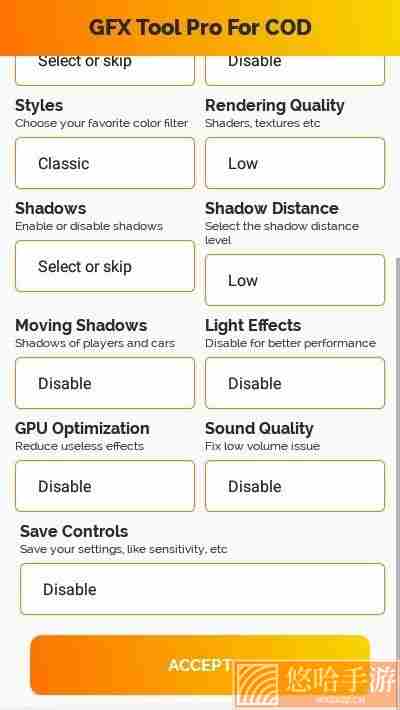Screen dimensions: 400x710
Task: Click the watermark logo icon at bottom right
Action: [x=257, y=685]
